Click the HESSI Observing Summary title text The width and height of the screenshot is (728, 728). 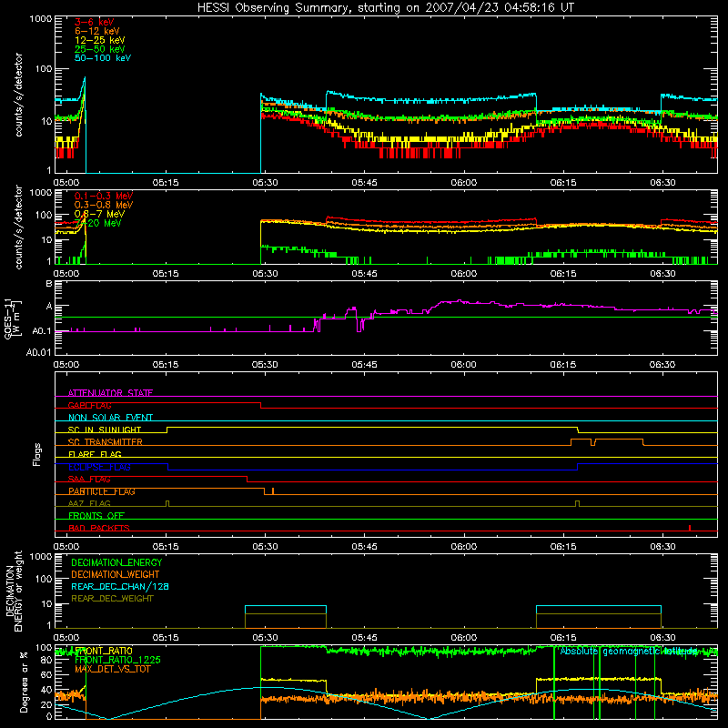(386, 8)
